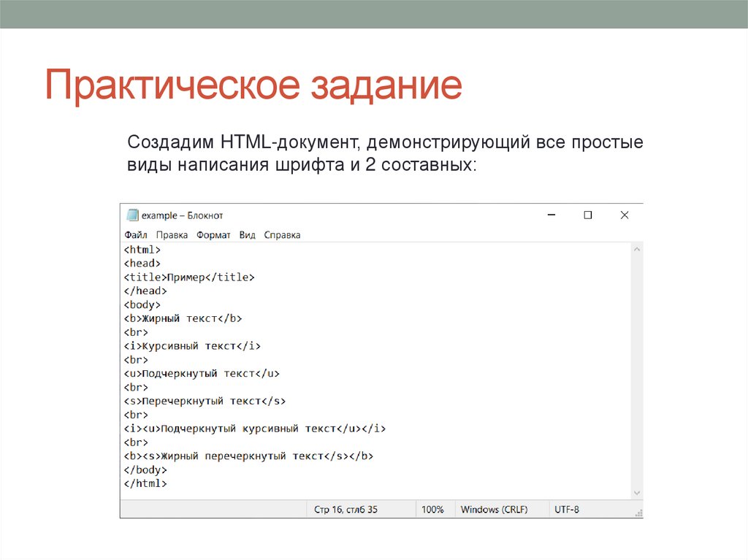Click the Жирный перечеркнутый текст line

click(248, 456)
